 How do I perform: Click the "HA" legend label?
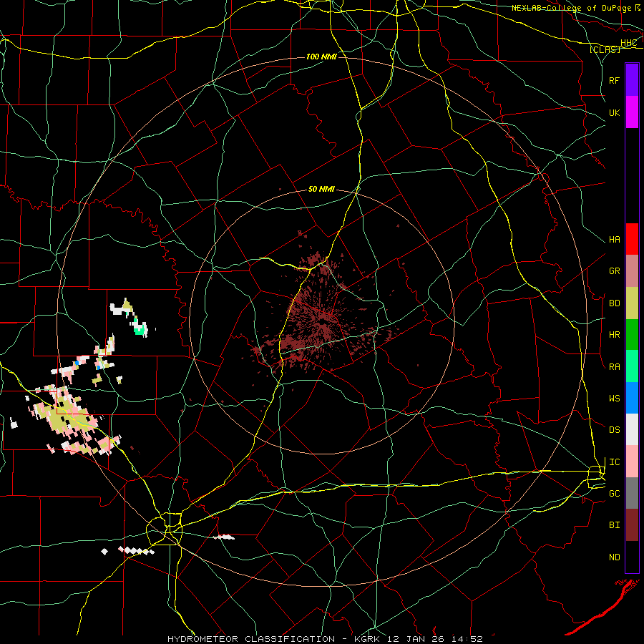pos(614,240)
